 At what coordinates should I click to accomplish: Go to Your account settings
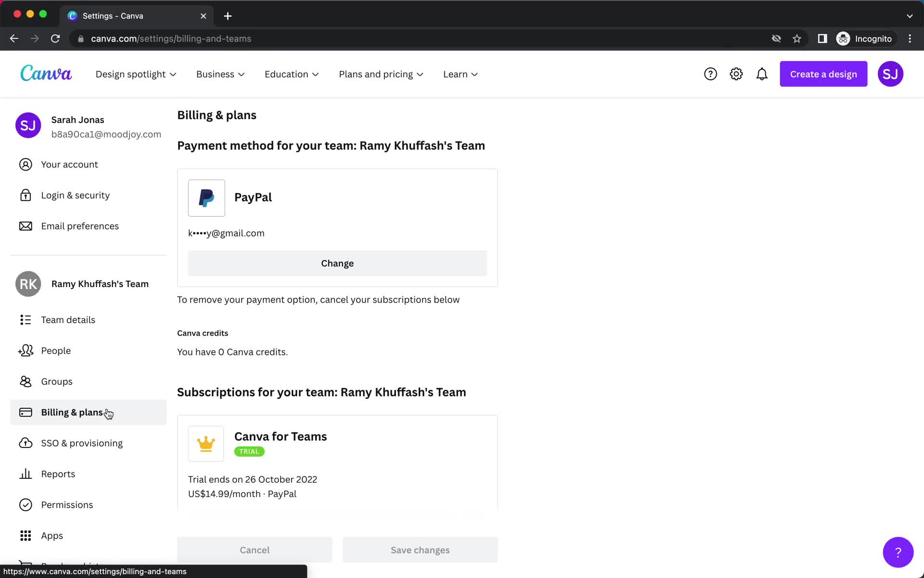pos(89,165)
